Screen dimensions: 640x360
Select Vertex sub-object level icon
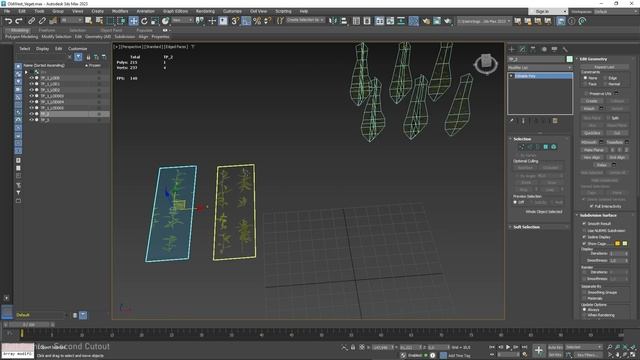(x=522, y=147)
